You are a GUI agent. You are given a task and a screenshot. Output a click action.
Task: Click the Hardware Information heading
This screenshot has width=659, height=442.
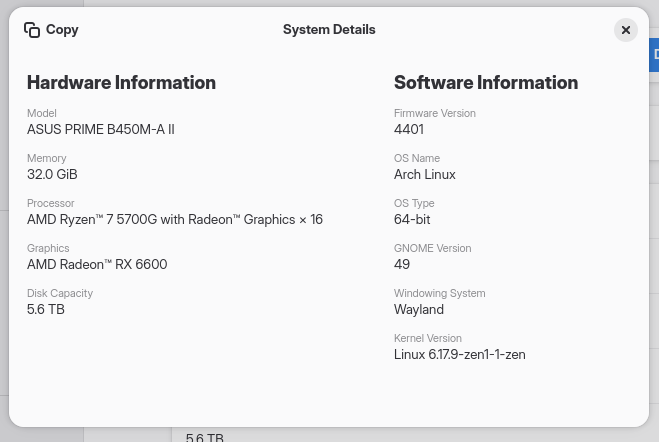(x=121, y=83)
